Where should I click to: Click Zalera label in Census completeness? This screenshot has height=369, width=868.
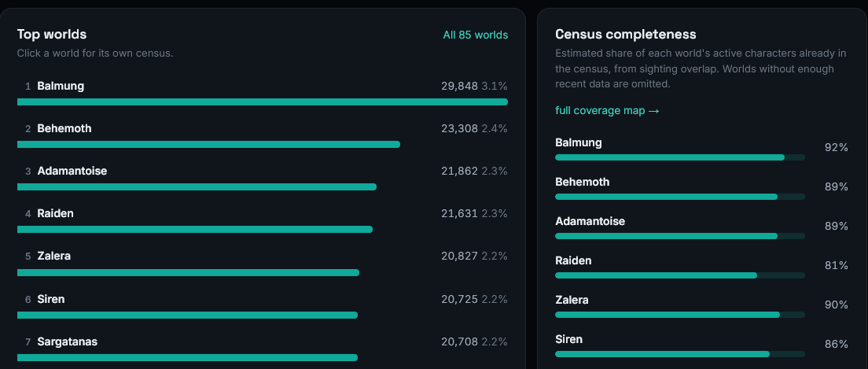pyautogui.click(x=572, y=300)
